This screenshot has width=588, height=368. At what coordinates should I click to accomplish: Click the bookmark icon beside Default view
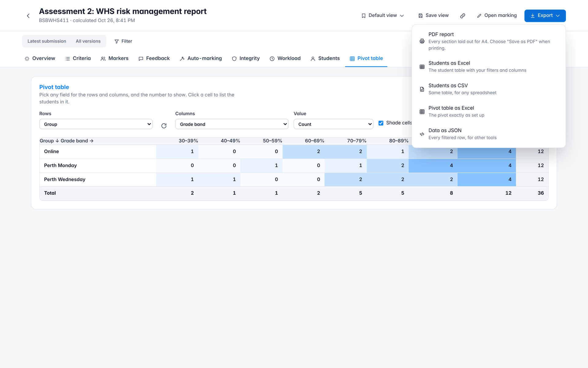pos(364,16)
